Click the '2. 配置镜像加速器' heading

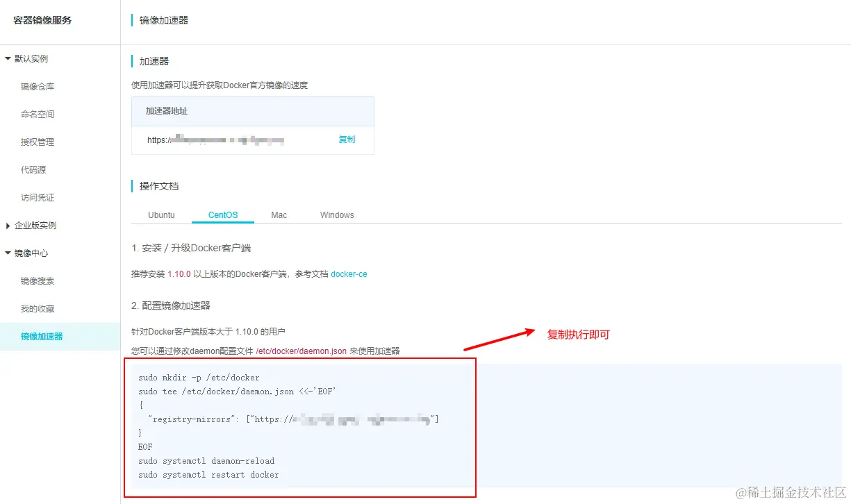171,305
